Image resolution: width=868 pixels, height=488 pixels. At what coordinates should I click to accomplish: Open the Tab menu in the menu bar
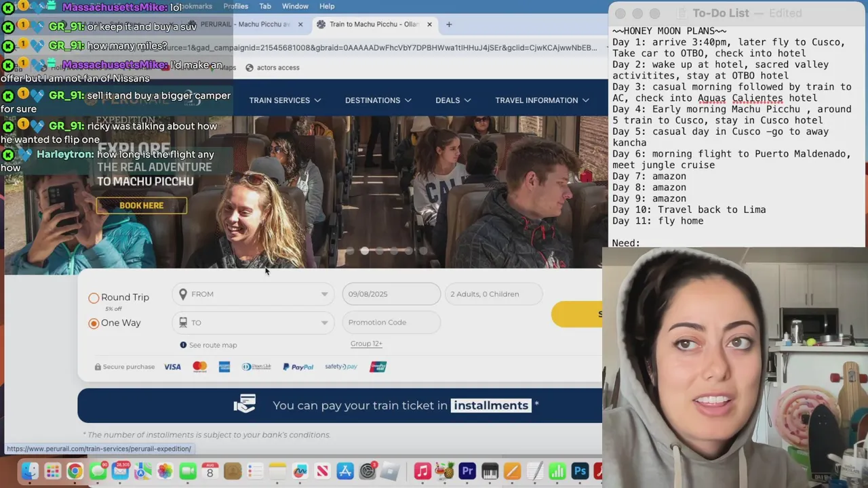click(x=265, y=6)
